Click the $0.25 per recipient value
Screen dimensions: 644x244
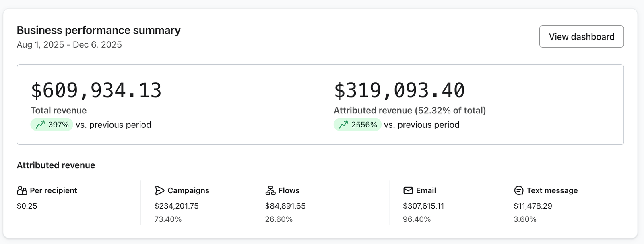point(27,206)
